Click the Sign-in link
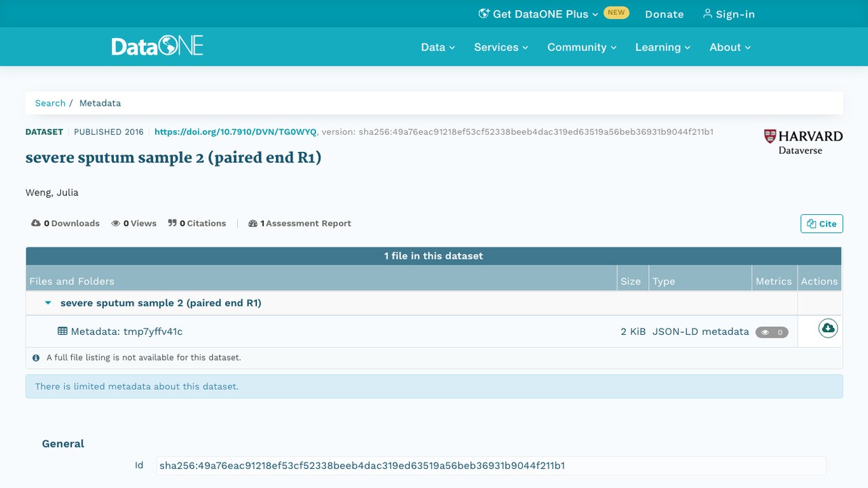The height and width of the screenshot is (488, 868). 729,14
